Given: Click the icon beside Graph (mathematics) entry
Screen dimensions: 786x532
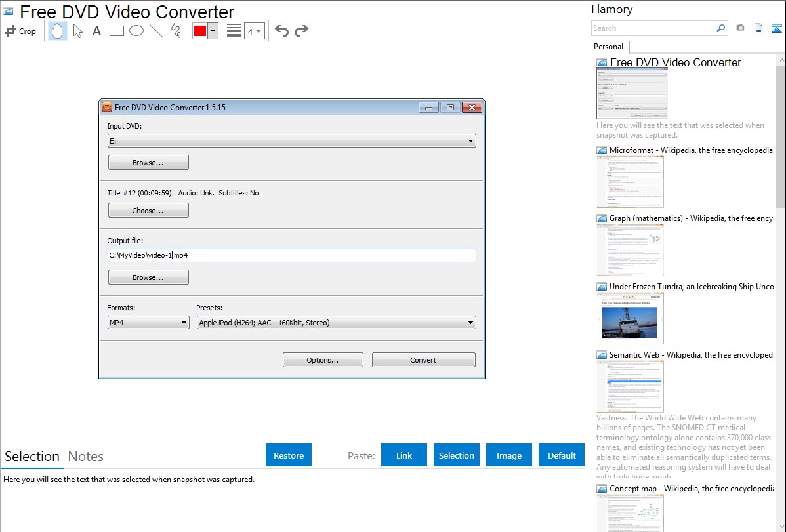Looking at the screenshot, I should (602, 218).
